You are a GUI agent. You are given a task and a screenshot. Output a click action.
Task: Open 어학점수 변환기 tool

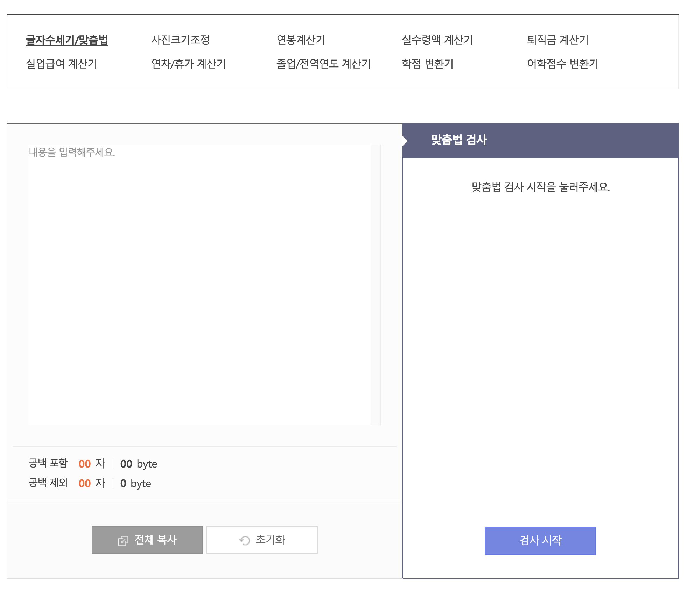click(x=562, y=64)
